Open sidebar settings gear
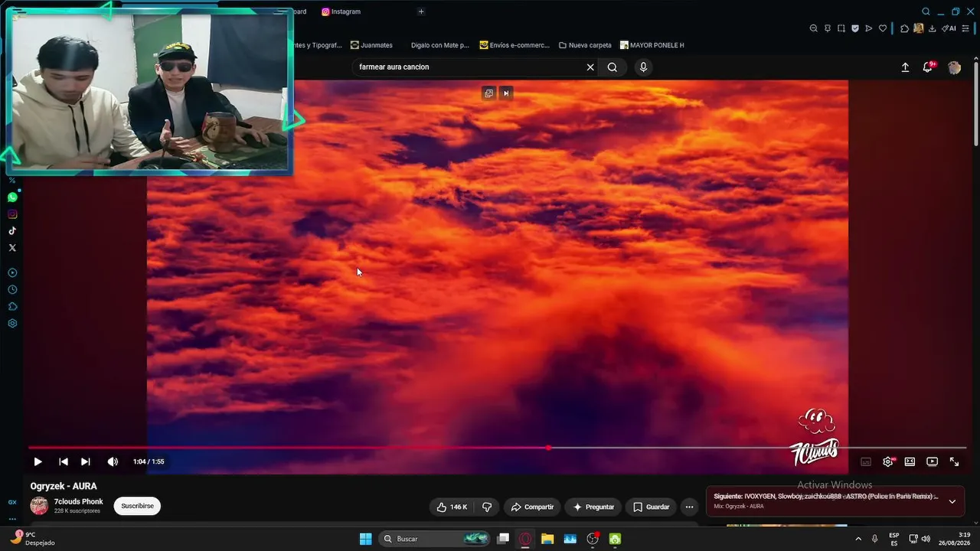 12,324
